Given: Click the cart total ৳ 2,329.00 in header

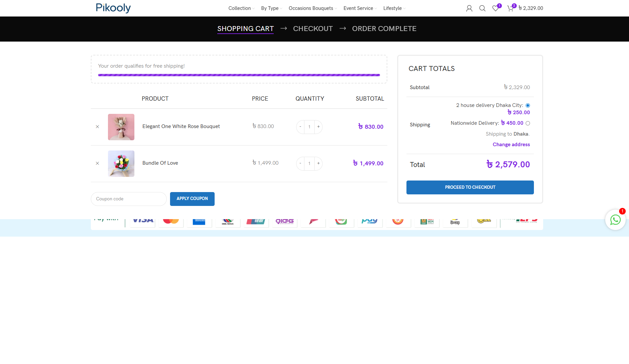Looking at the screenshot, I should click(x=531, y=8).
